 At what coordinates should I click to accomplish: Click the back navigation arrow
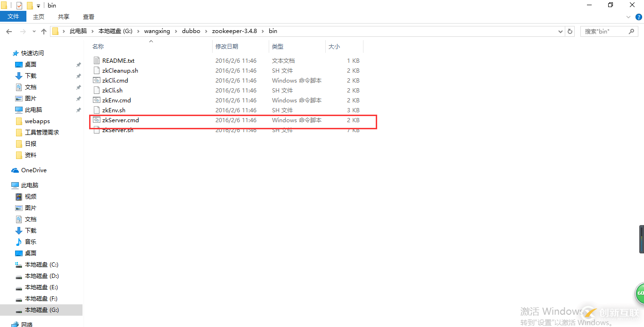pyautogui.click(x=8, y=31)
